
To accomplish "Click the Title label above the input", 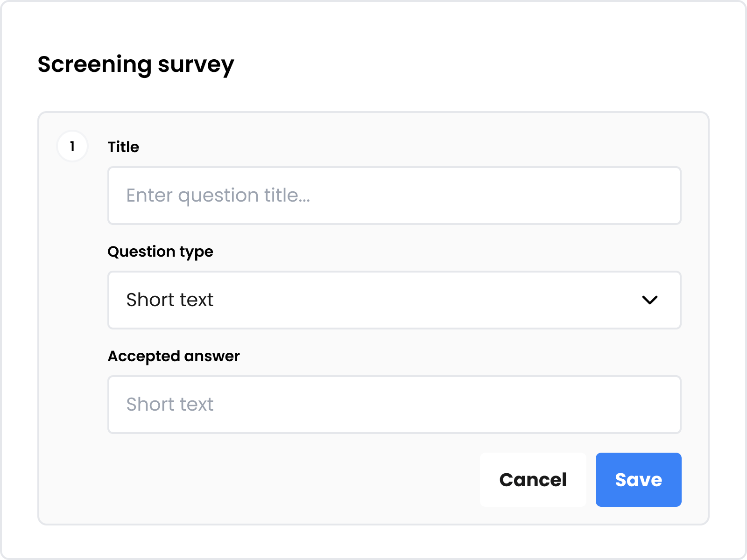I will point(123,147).
